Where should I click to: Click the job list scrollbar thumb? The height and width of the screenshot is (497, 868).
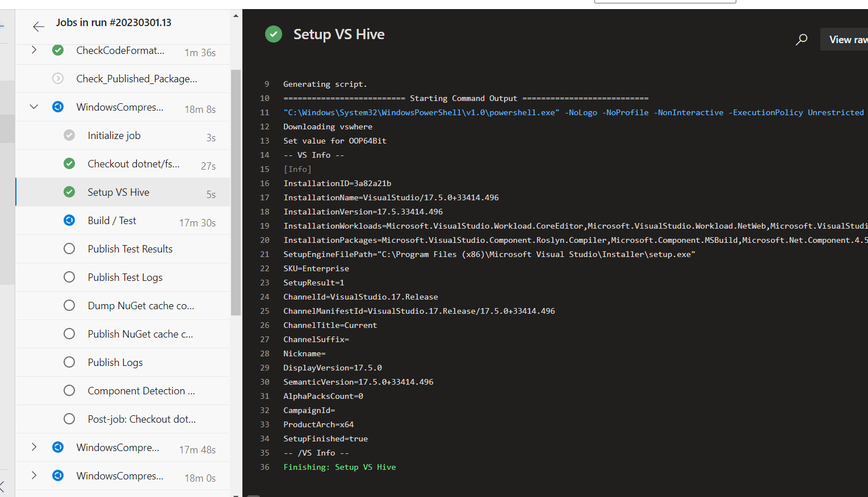tap(236, 192)
